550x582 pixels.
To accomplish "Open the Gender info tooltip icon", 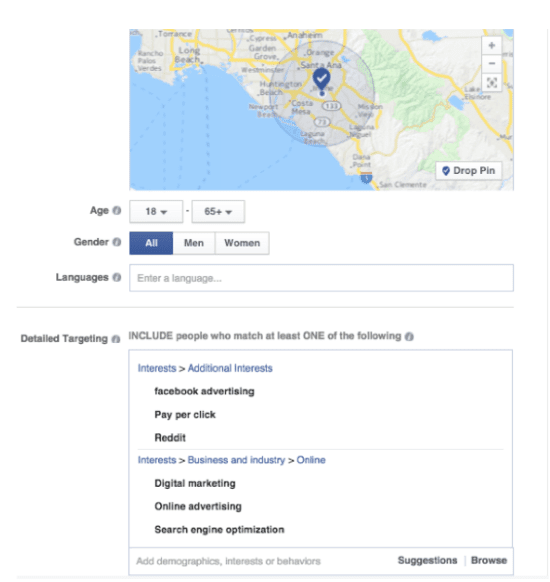I will click(117, 242).
